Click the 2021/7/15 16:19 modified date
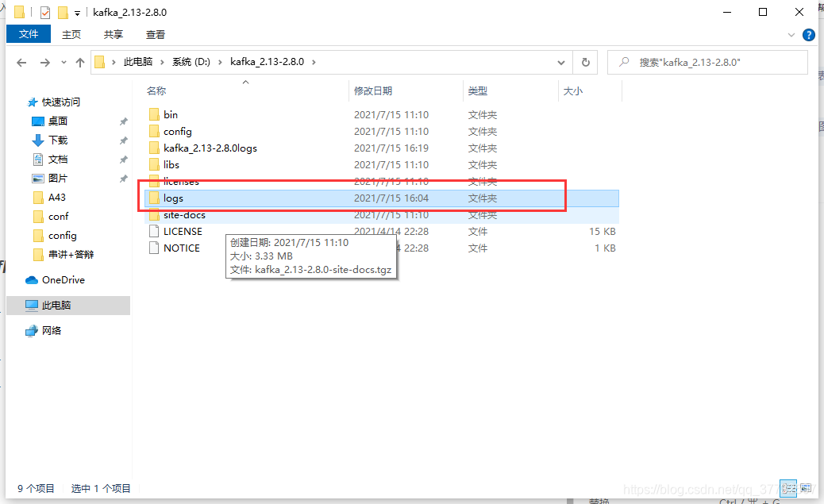Image resolution: width=824 pixels, height=504 pixels. click(391, 148)
